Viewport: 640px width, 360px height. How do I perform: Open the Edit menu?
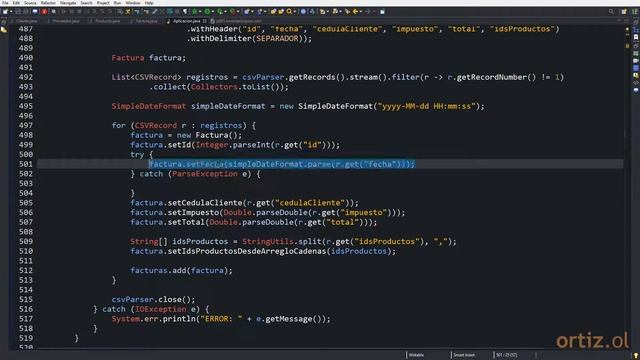16,3
